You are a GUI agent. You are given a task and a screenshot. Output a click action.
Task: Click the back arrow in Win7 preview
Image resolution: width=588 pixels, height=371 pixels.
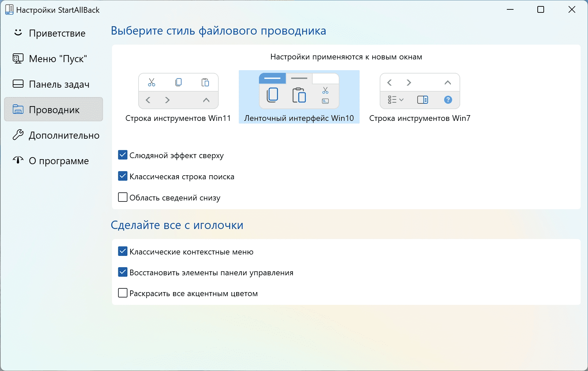point(389,82)
